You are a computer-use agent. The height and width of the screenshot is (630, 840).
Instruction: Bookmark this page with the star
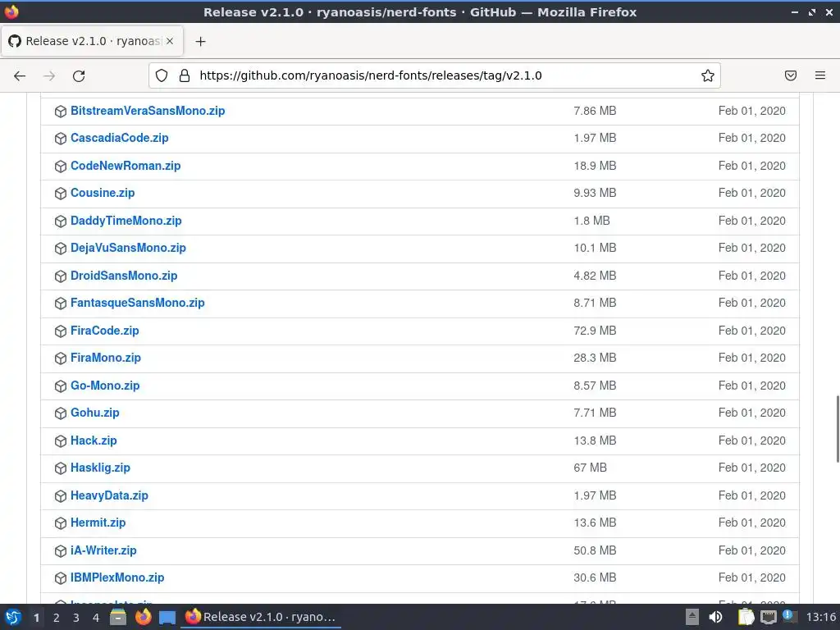click(708, 75)
